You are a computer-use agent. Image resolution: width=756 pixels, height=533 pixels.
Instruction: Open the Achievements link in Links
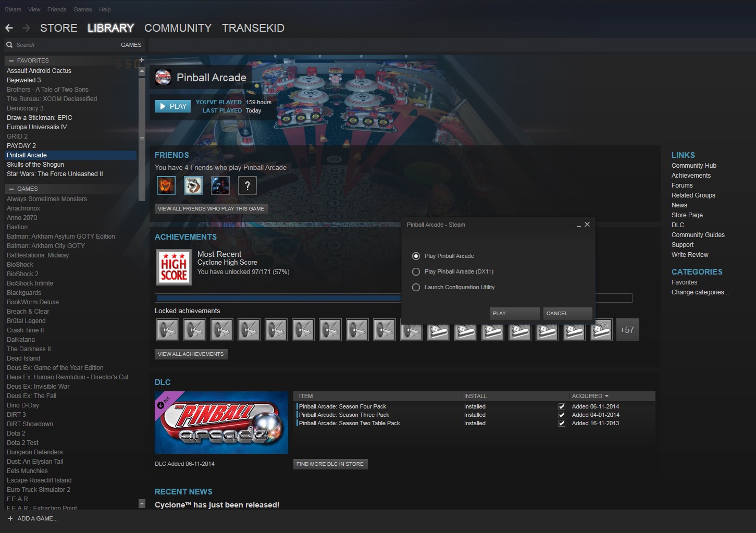691,176
